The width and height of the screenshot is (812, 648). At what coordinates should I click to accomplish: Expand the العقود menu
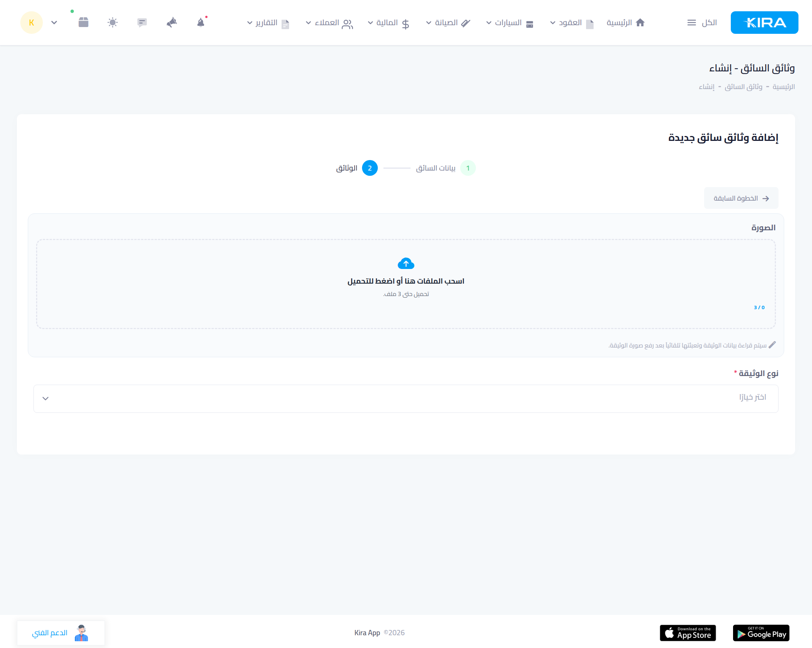pyautogui.click(x=572, y=23)
